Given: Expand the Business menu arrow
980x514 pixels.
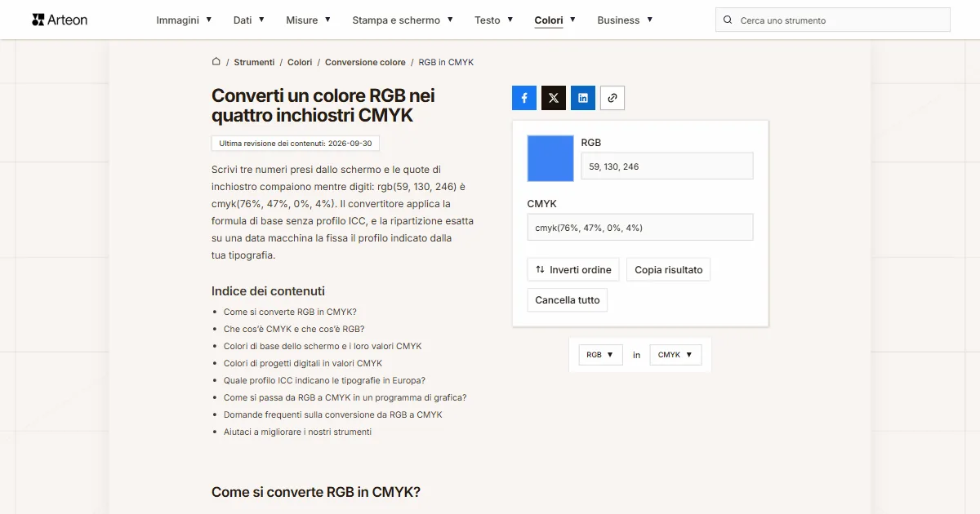Looking at the screenshot, I should pos(649,20).
